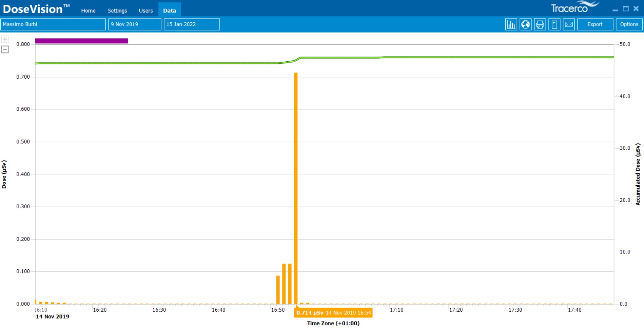This screenshot has width=644, height=333.
Task: Go to the Users tab
Action: 146,11
